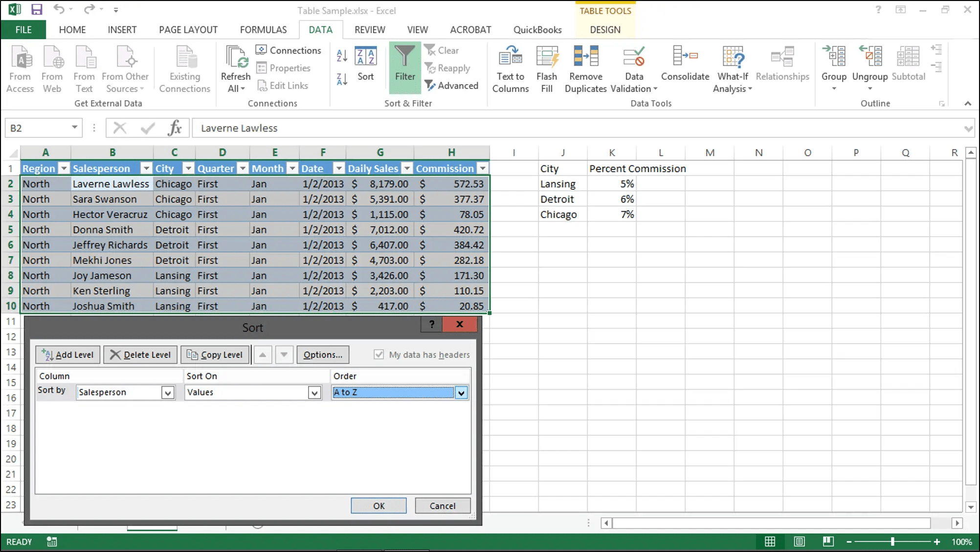Viewport: 980px width, 552px height.
Task: Toggle My data has headers checkbox
Action: pos(379,354)
